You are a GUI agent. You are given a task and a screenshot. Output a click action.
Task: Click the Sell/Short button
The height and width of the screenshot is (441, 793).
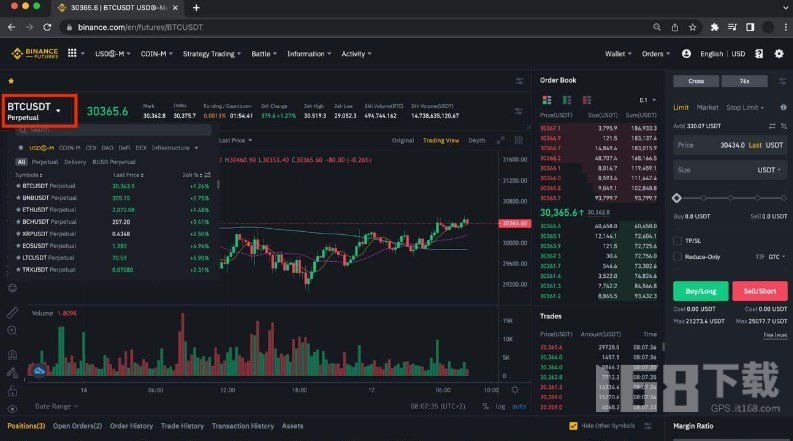coord(760,291)
